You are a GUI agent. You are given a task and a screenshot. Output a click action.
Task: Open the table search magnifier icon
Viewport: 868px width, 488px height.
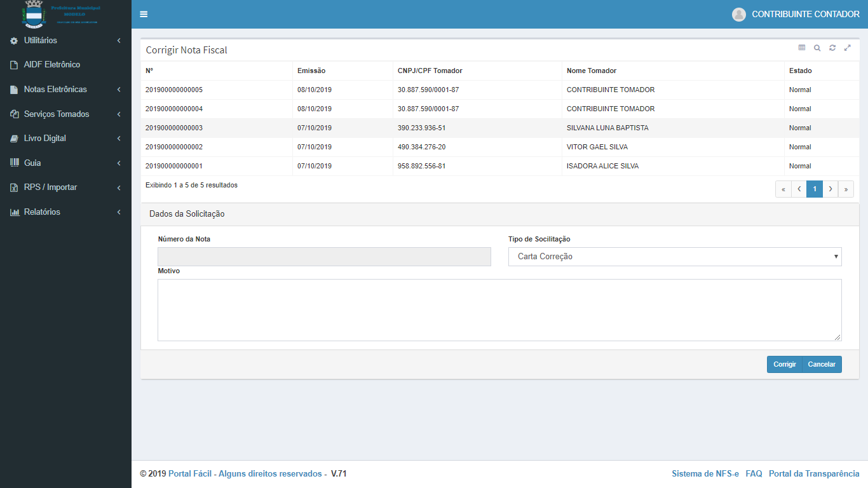817,48
